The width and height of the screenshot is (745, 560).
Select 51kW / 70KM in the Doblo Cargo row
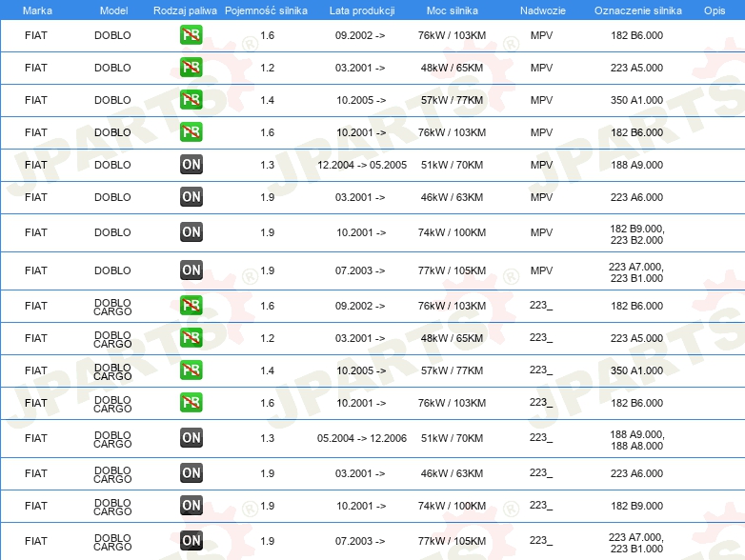coord(452,438)
